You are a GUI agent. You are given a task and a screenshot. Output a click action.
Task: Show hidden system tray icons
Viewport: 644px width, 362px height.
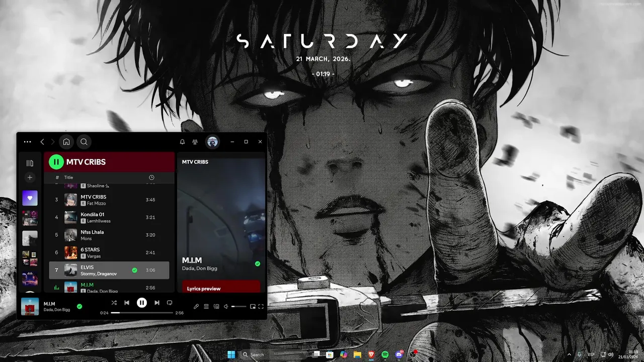(x=569, y=354)
